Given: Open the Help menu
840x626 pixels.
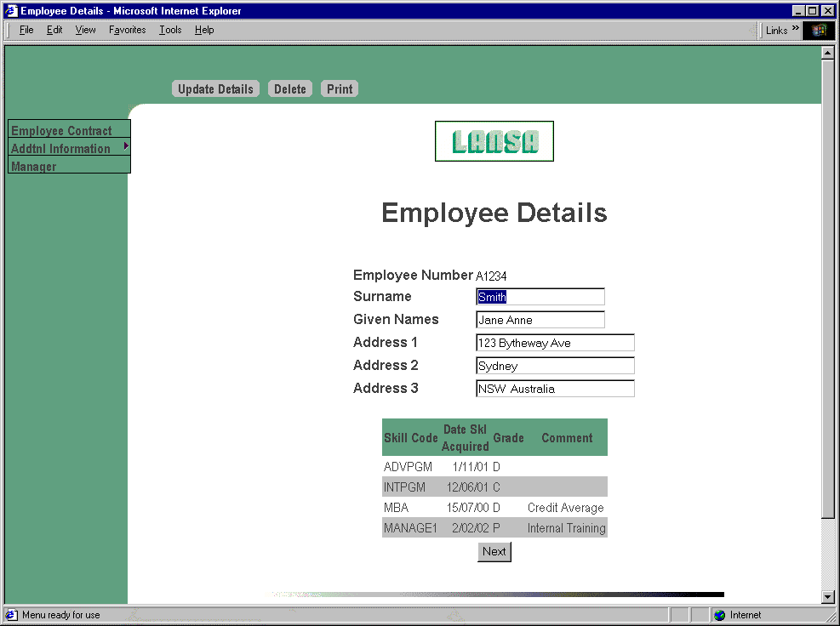Looking at the screenshot, I should point(204,30).
